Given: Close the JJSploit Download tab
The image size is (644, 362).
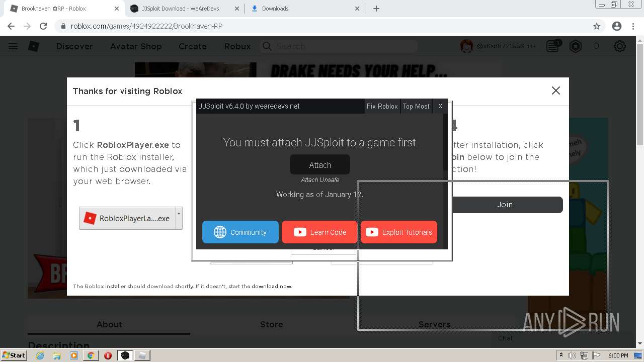Looking at the screenshot, I should point(237,9).
